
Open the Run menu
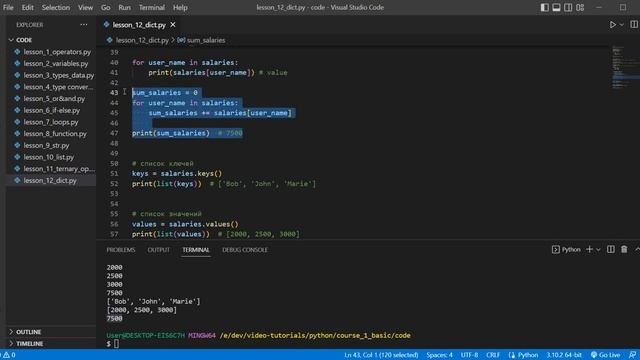coord(124,7)
